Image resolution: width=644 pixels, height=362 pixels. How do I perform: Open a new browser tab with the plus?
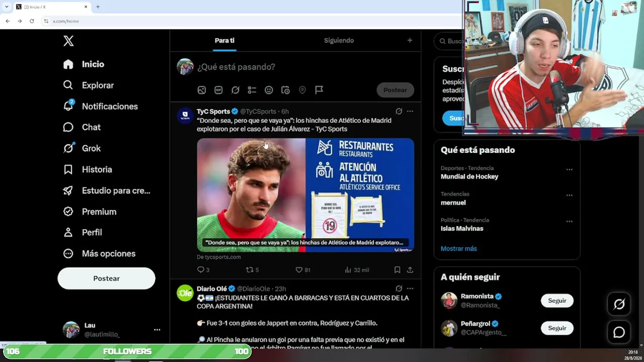98,7
